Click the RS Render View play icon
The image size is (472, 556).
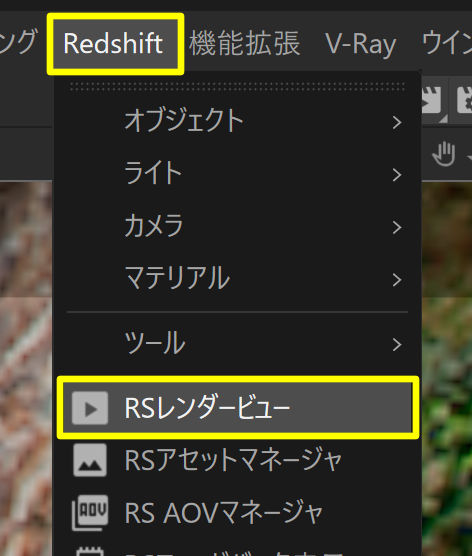click(x=90, y=408)
